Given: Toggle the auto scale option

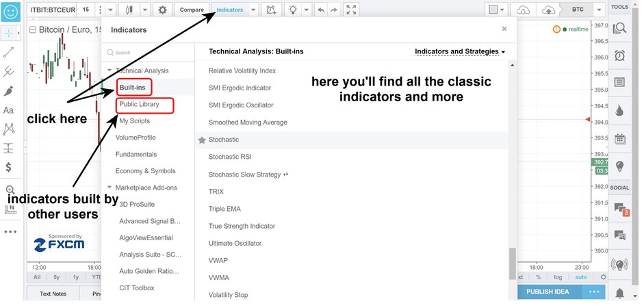Looking at the screenshot, I should tap(580, 277).
